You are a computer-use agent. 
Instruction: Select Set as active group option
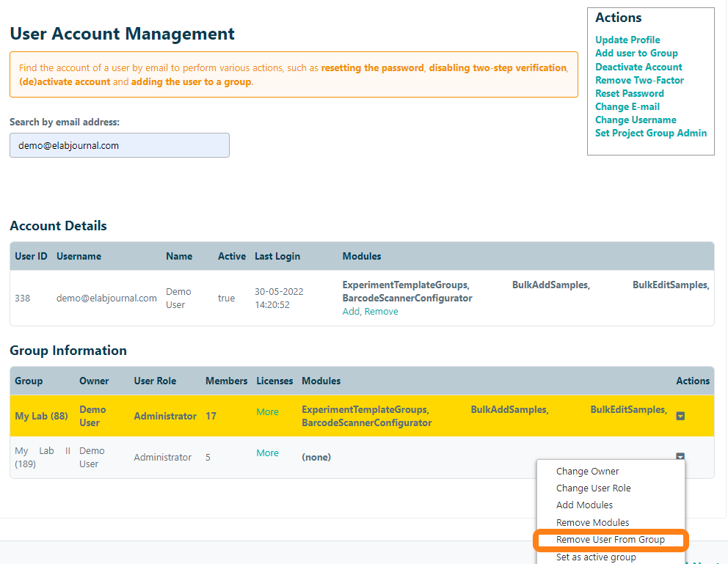click(596, 557)
